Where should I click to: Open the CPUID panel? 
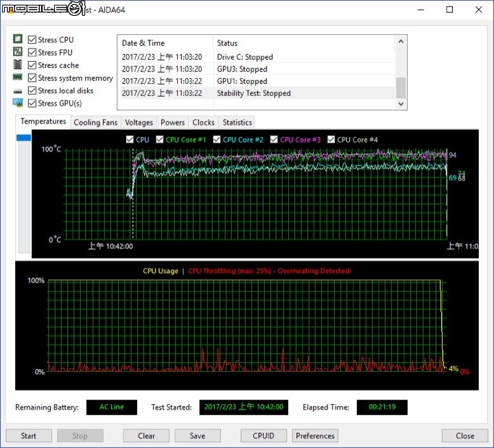(263, 436)
